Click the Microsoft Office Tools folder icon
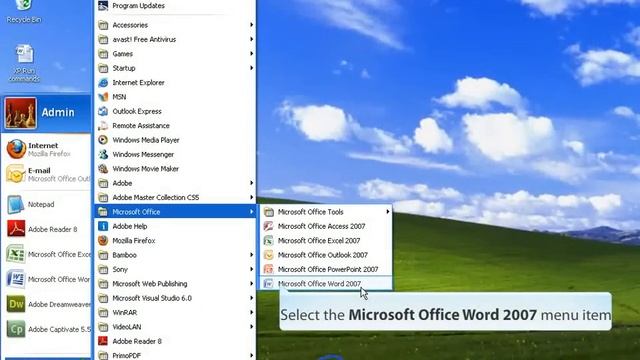Image resolution: width=640 pixels, height=360 pixels. tap(269, 212)
